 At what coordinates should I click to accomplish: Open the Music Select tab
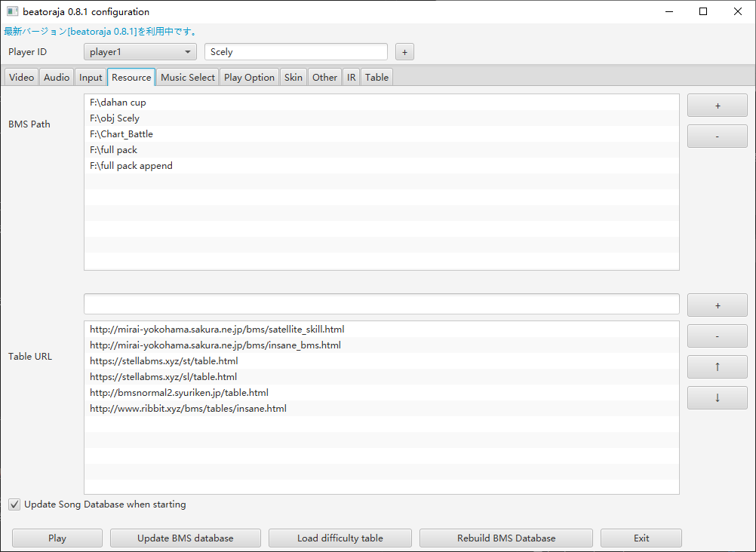[x=188, y=77]
